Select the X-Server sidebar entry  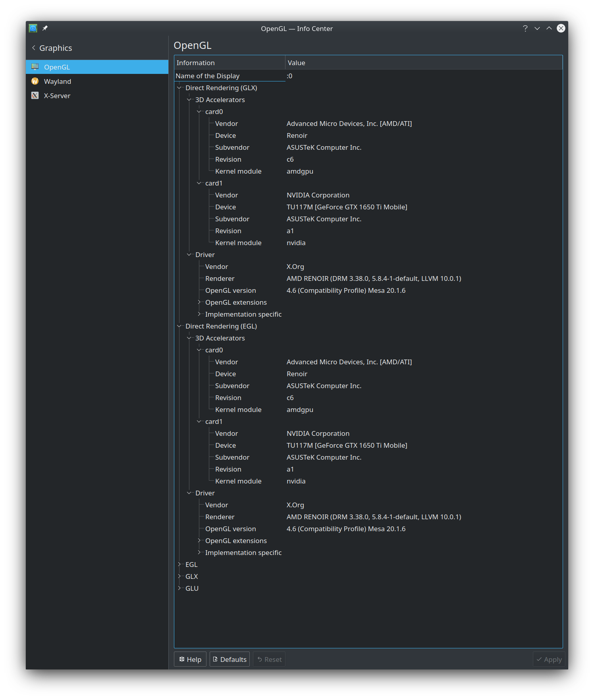tap(97, 95)
